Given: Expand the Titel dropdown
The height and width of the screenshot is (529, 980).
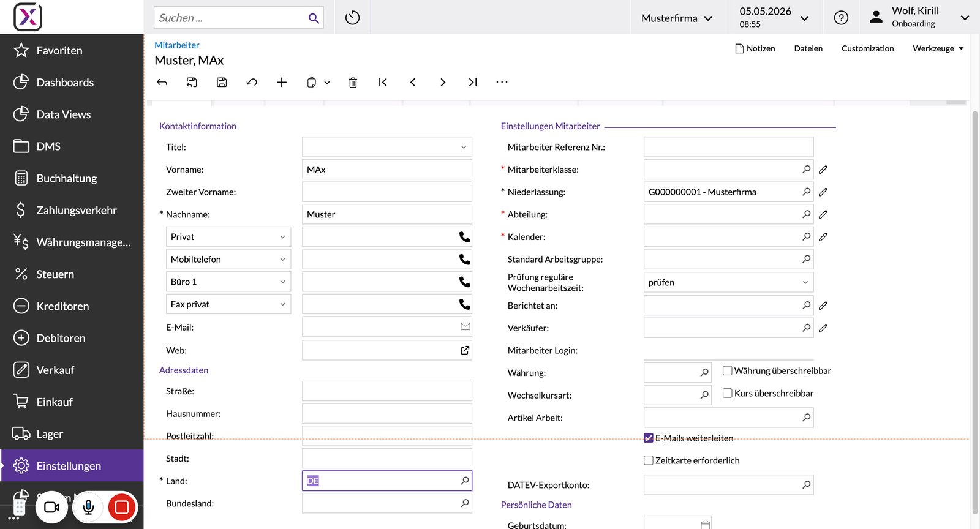Looking at the screenshot, I should 464,147.
